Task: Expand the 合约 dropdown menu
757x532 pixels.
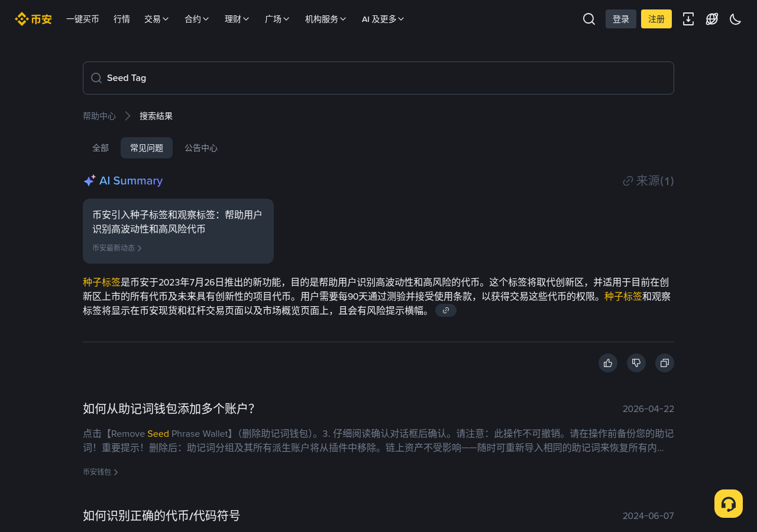Action: click(x=197, y=19)
